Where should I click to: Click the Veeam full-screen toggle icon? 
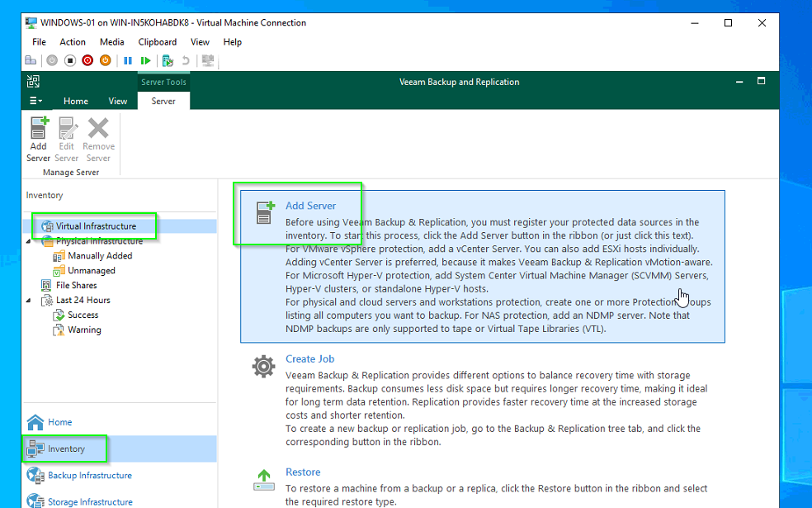click(x=33, y=82)
